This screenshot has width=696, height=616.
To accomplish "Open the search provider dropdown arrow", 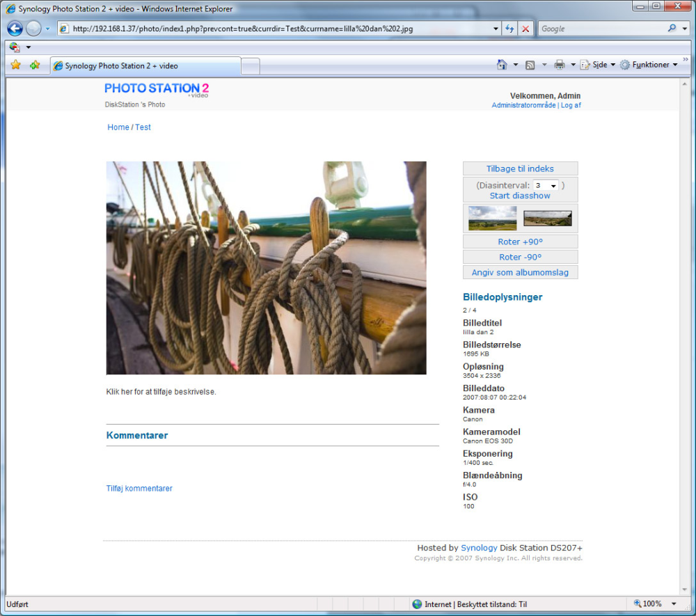I will 684,29.
